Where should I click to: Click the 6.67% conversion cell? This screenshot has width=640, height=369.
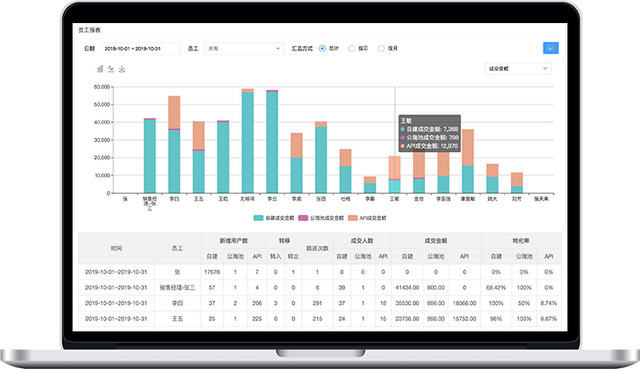click(549, 319)
